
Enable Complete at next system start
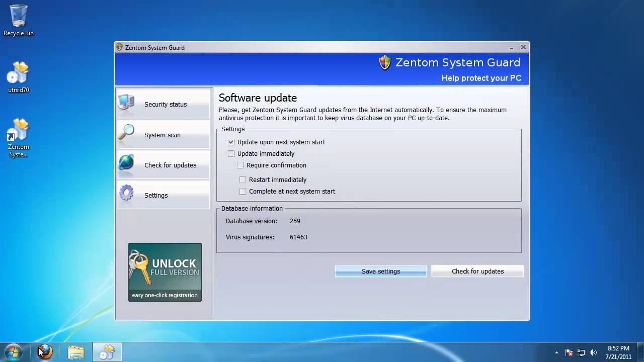pyautogui.click(x=243, y=192)
